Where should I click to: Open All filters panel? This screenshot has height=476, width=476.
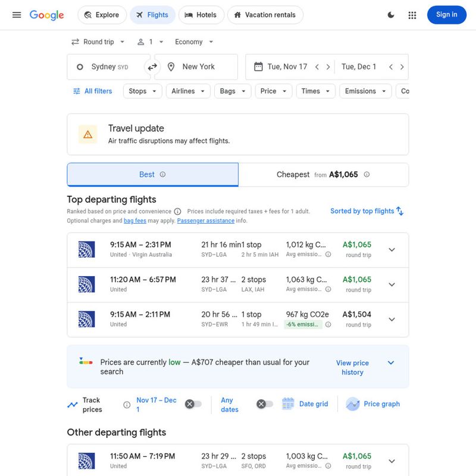93,91
